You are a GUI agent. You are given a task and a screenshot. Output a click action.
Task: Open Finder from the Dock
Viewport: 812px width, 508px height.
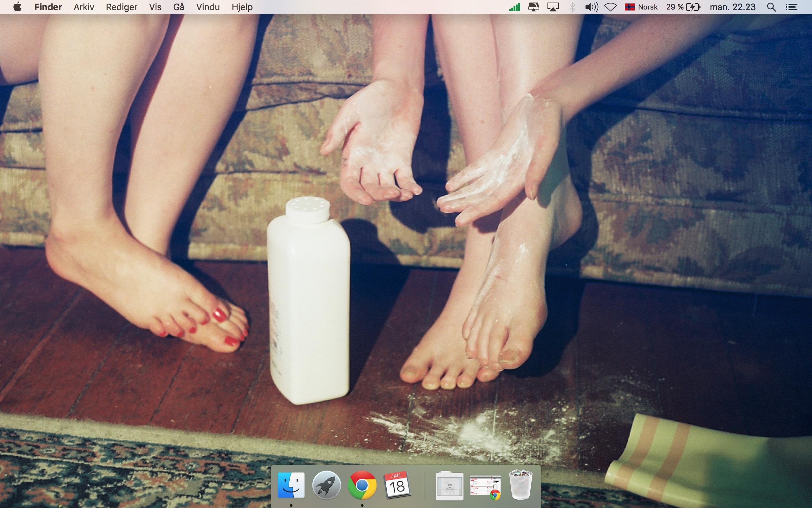[291, 485]
